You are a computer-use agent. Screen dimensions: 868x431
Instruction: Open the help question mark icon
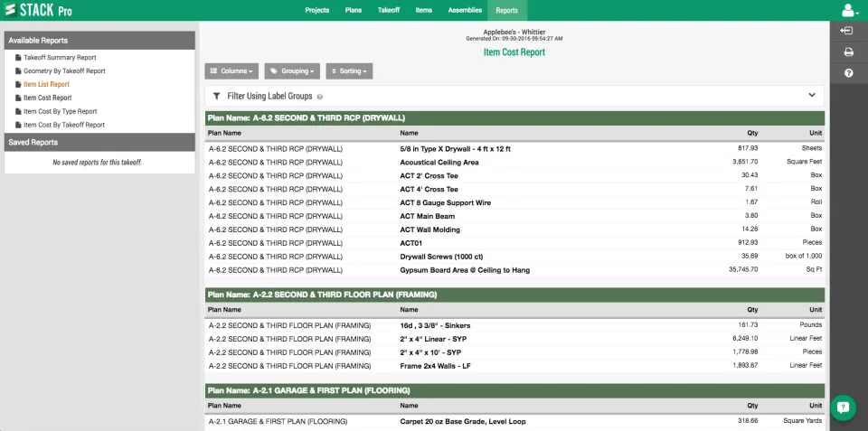[x=849, y=73]
